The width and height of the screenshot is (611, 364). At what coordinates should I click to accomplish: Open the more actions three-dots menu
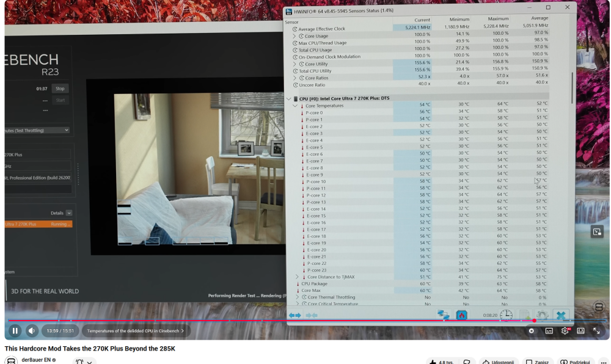604,362
